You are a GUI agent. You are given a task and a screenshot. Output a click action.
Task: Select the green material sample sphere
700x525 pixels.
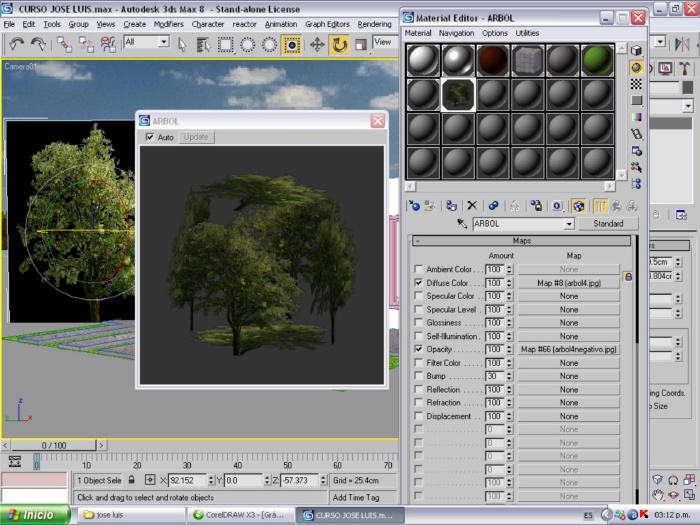click(596, 60)
